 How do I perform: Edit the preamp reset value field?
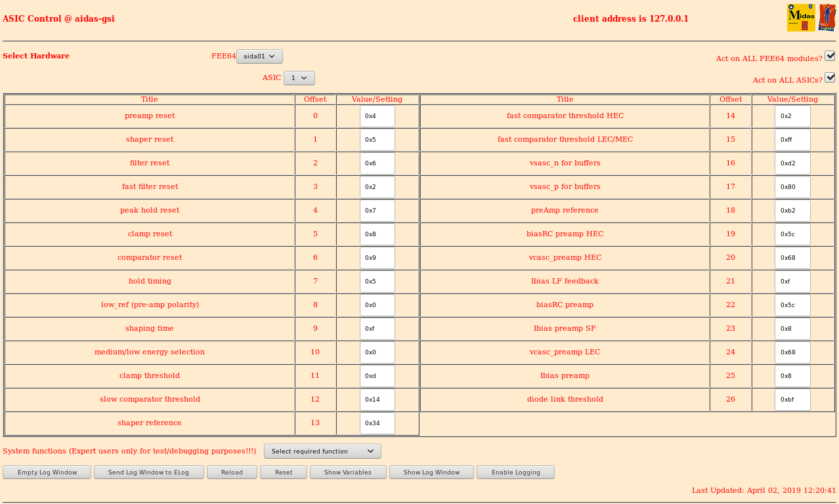377,116
